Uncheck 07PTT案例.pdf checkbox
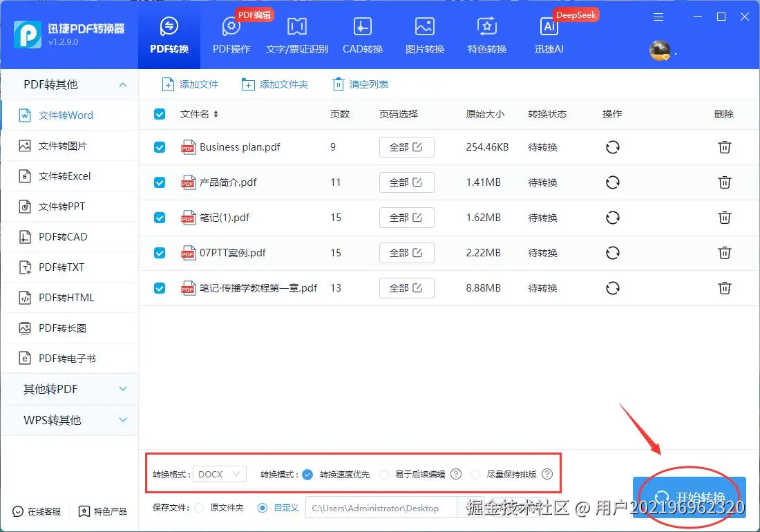760x532 pixels. coord(160,253)
